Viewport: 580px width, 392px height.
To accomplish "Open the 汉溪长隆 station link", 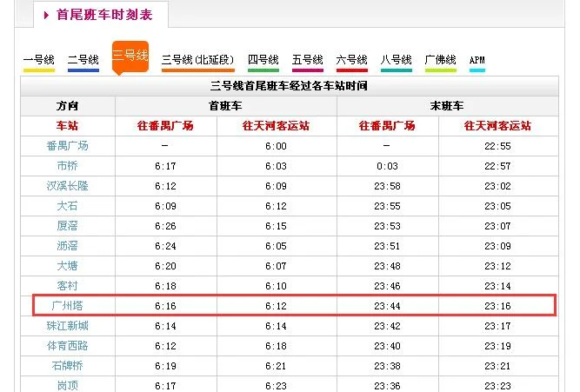I will coord(67,186).
